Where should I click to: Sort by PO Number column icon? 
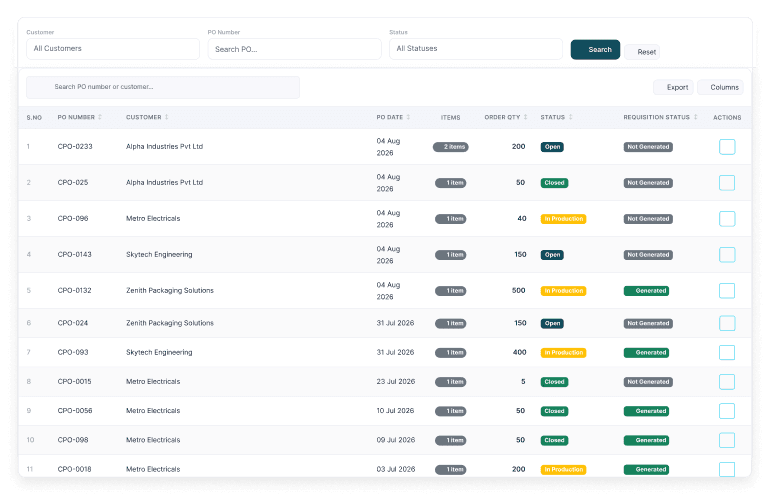[x=100, y=117]
